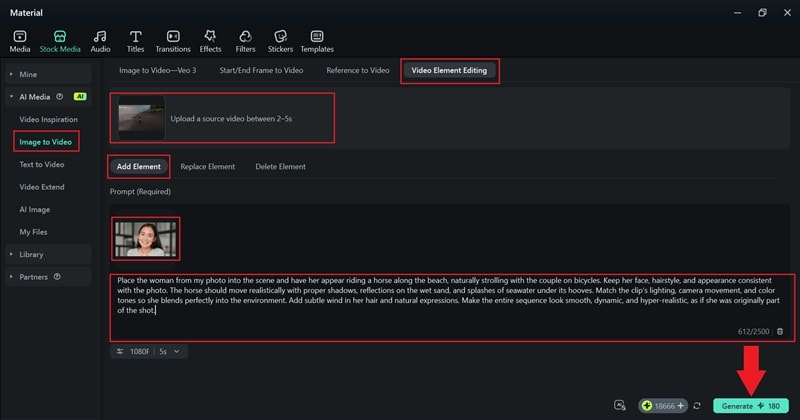The image size is (800, 420).
Task: Click the AI image icon beside credits
Action: (620, 405)
